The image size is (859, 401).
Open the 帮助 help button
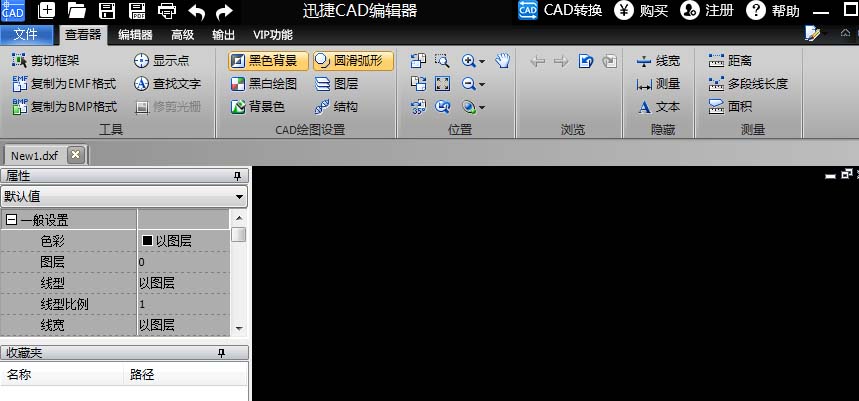point(773,10)
